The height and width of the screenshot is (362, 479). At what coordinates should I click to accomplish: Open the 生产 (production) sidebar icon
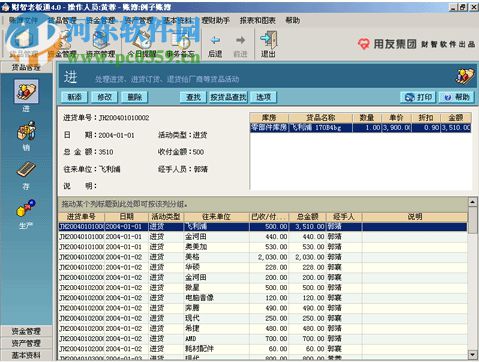pyautogui.click(x=26, y=208)
